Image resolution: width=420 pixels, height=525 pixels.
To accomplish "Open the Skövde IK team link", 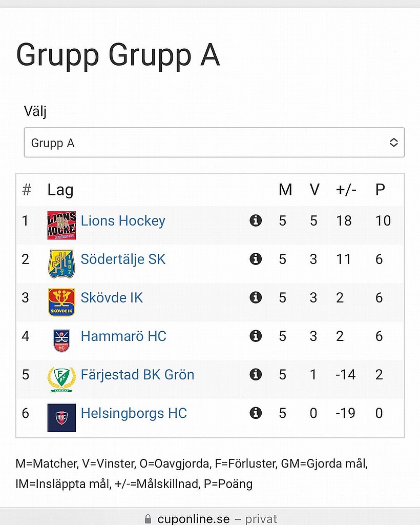I will click(x=112, y=298).
